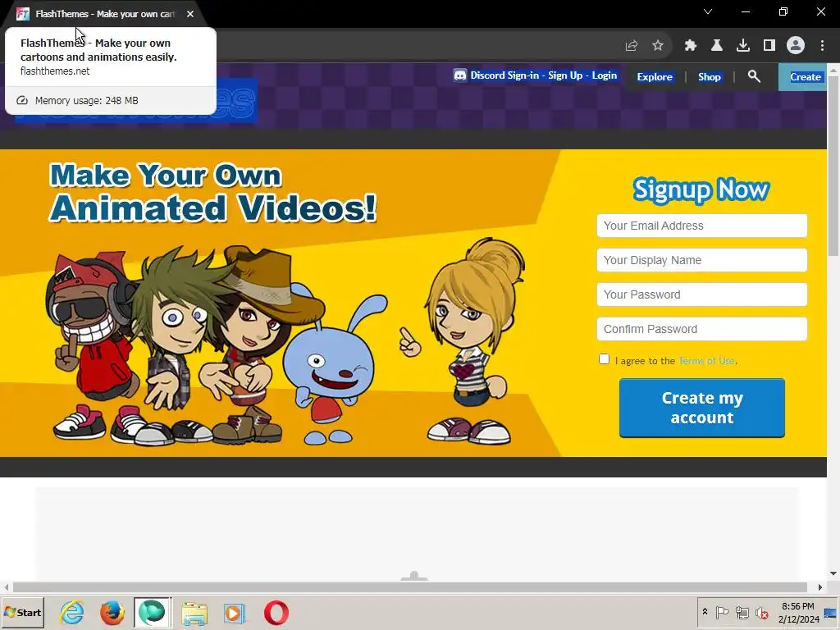
Task: Click the Sign Up link
Action: [x=565, y=75]
